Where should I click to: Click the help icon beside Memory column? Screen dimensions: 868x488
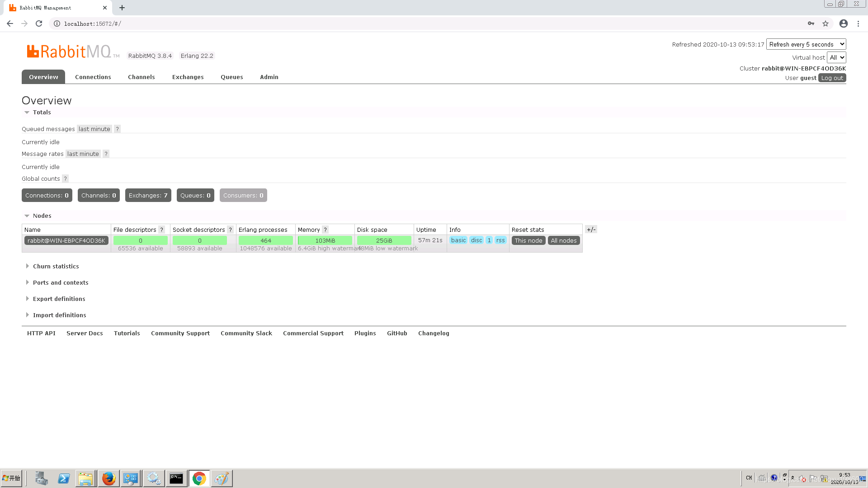(325, 230)
